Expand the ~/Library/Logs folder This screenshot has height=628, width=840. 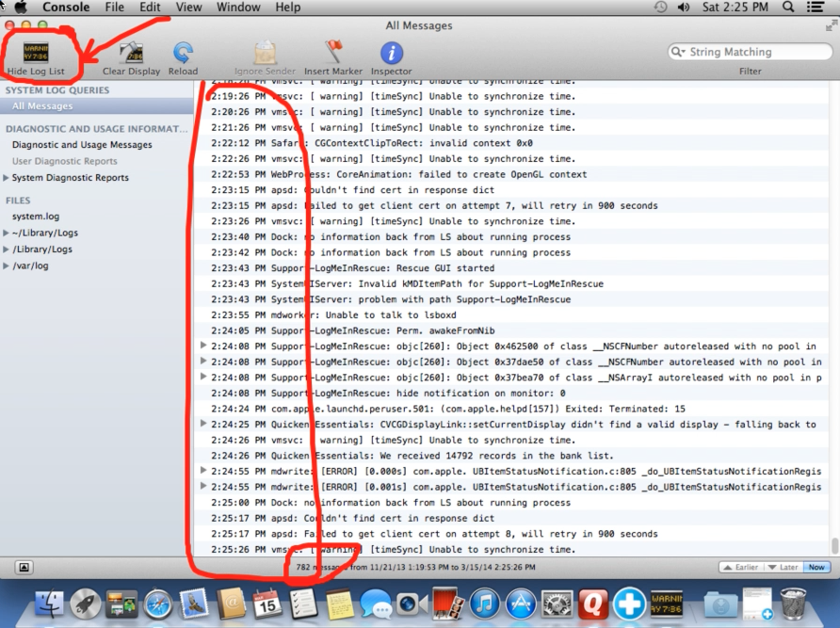click(6, 233)
